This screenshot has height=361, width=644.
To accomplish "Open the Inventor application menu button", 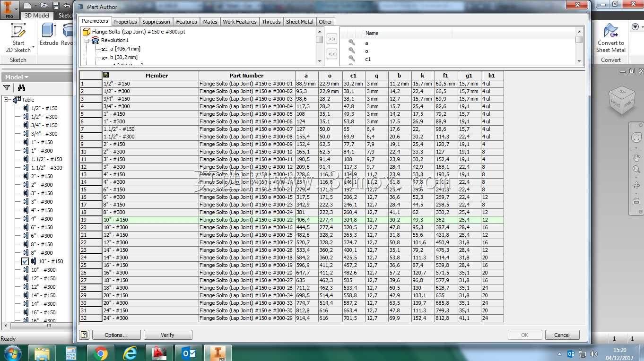I will (9, 9).
